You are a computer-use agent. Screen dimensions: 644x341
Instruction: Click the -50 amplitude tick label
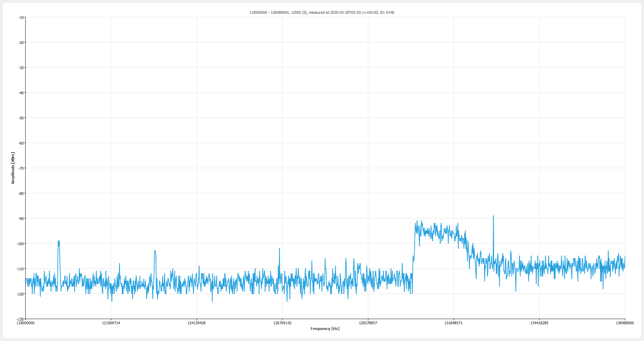coord(21,118)
